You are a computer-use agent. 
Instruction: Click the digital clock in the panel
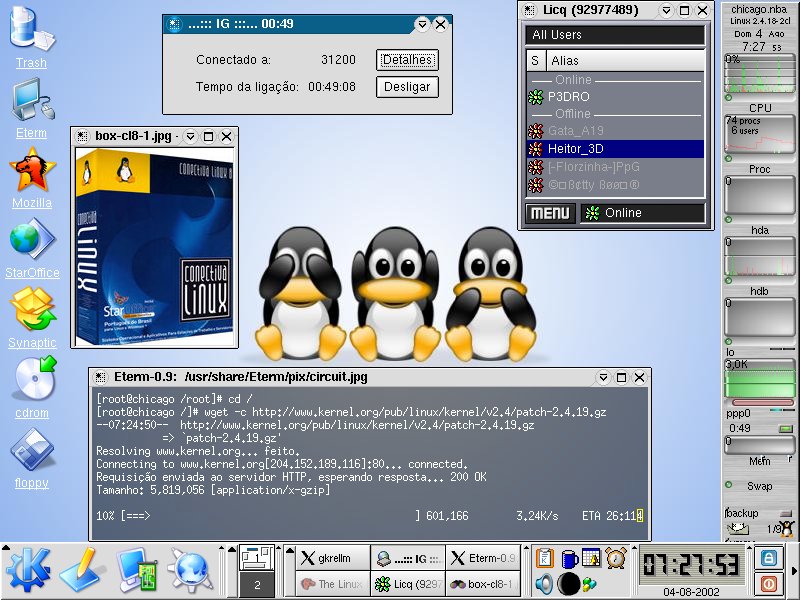691,565
